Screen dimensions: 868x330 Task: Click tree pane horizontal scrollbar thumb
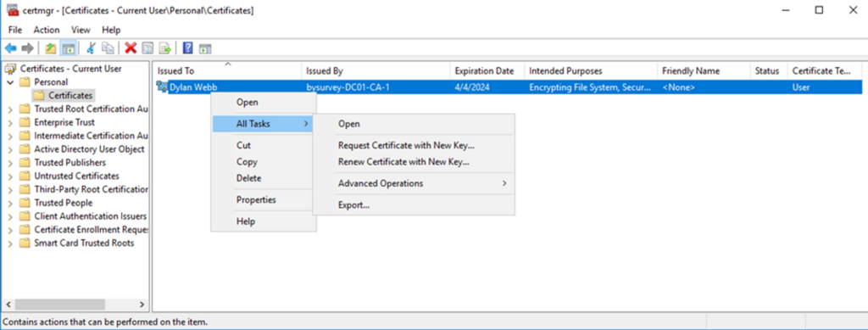click(x=60, y=305)
